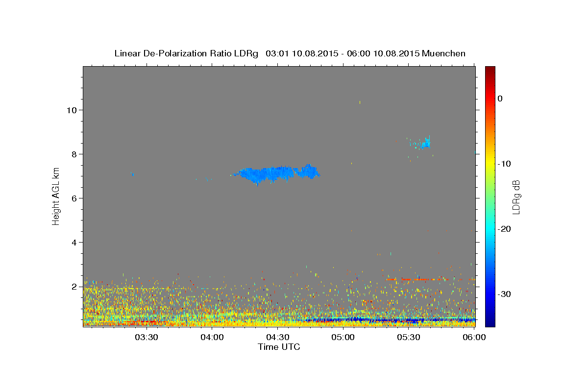Click the colorbar tick label -10

505,164
